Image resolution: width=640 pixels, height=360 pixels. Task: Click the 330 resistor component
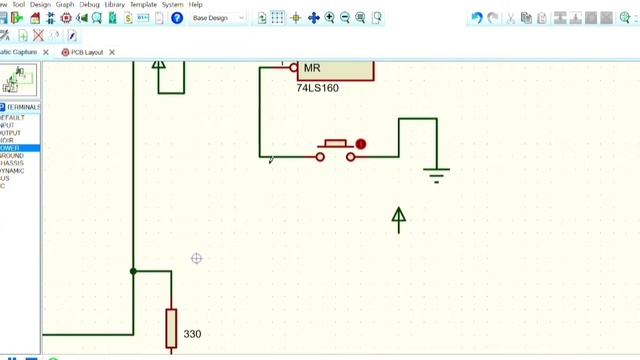coord(171,329)
